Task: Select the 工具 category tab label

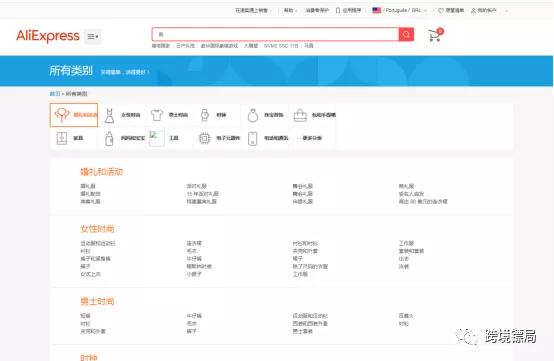Action: (x=173, y=138)
